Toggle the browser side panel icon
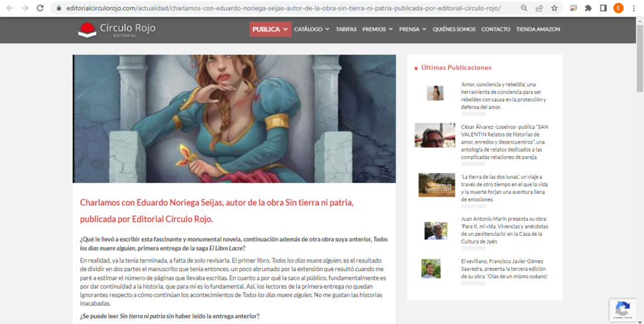Viewport: 644px width, 324px height. pos(603,8)
